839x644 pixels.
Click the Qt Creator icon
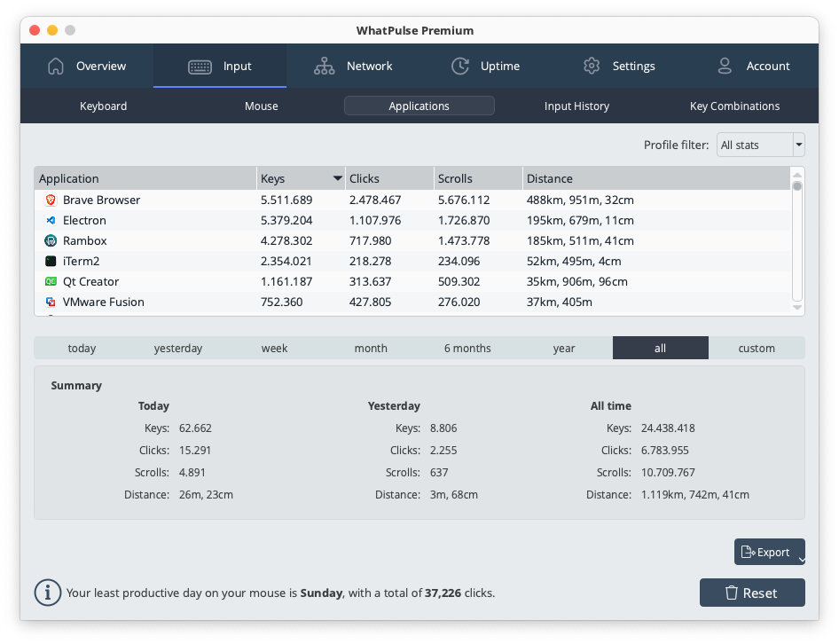51,282
